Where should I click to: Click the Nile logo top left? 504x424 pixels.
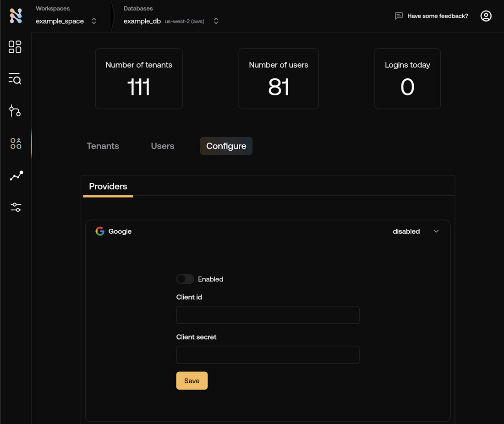tap(15, 15)
